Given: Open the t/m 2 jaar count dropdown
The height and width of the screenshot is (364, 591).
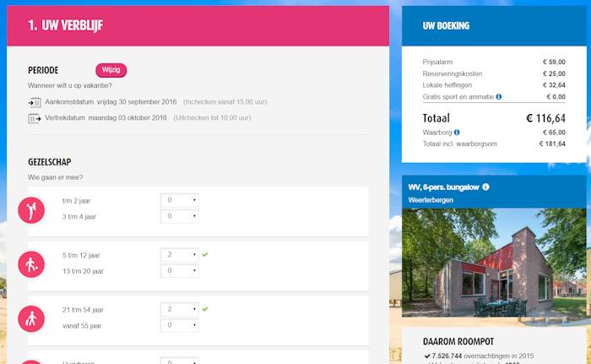Looking at the screenshot, I should click(x=179, y=200).
